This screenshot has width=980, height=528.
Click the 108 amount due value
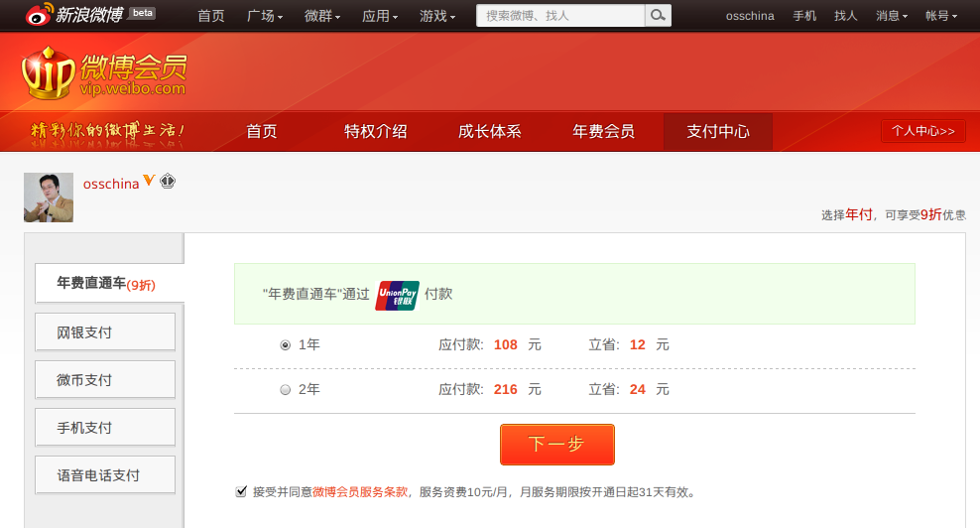click(506, 344)
